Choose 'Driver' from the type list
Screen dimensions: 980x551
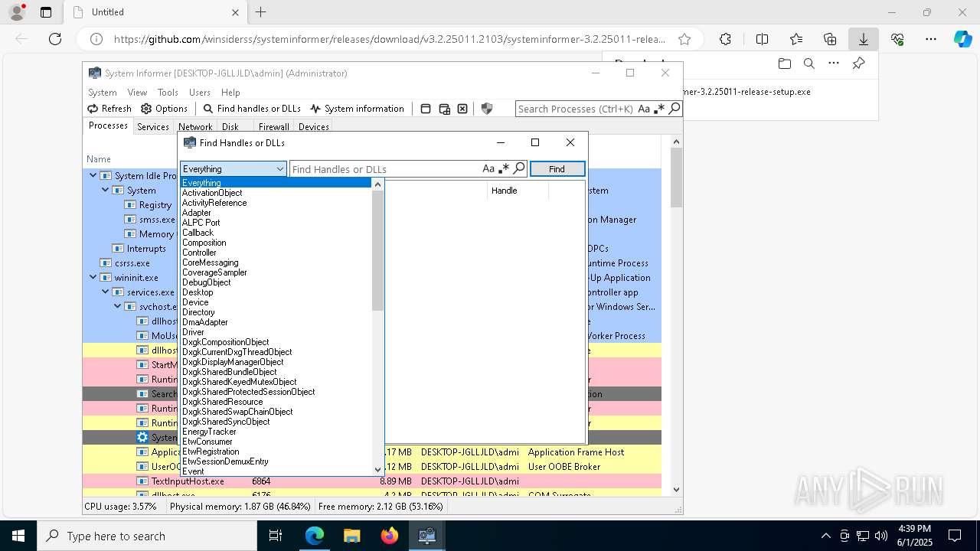[x=276, y=332]
